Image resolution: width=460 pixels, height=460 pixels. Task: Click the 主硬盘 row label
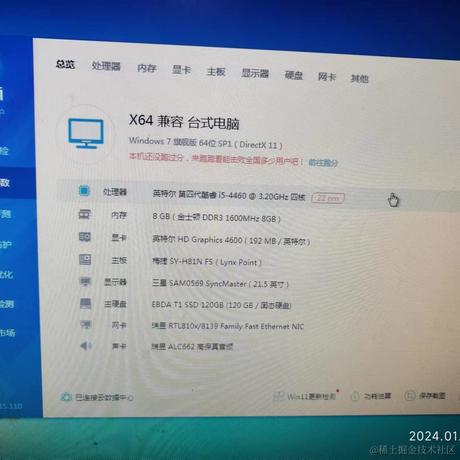115,304
